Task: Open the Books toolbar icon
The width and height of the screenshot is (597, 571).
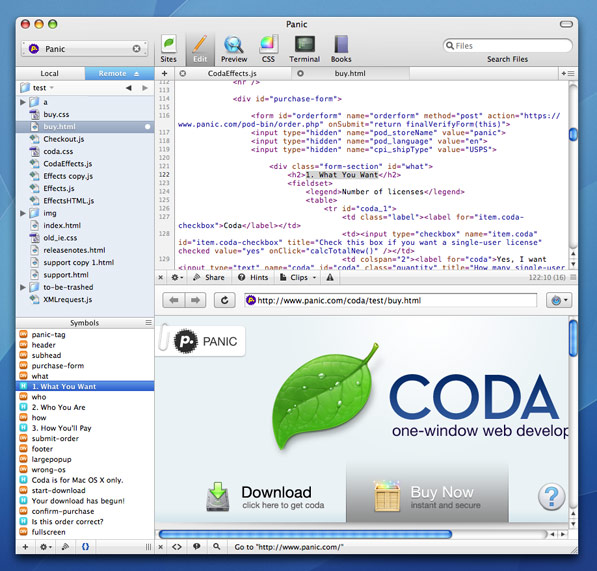Action: (341, 49)
